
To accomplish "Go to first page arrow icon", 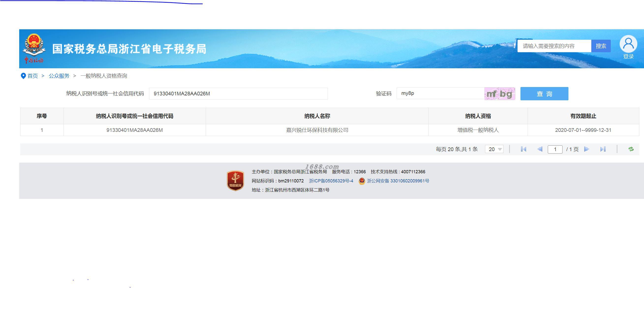I will coord(523,149).
